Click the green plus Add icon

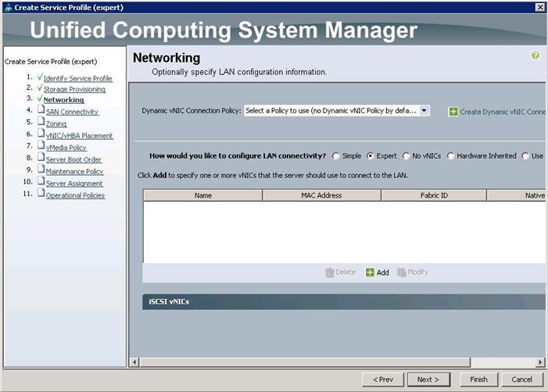(370, 273)
